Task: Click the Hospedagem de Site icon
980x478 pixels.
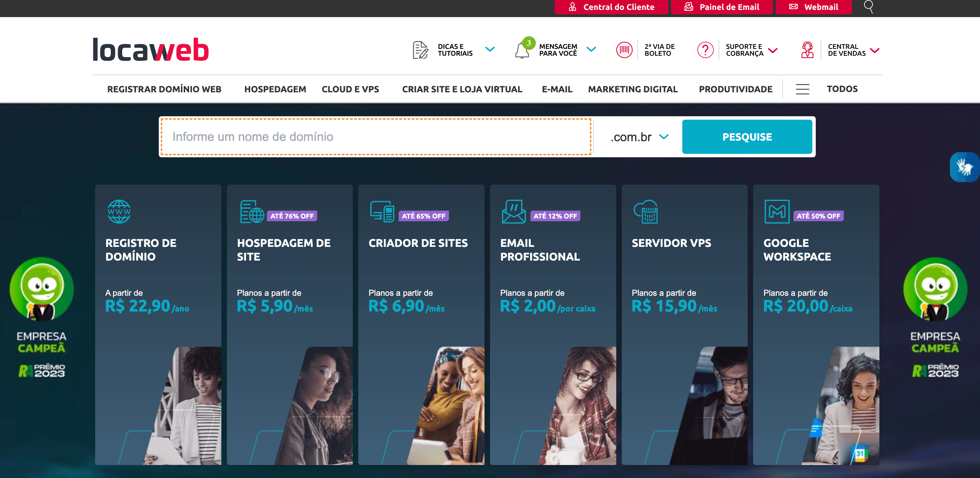Action: coord(252,211)
